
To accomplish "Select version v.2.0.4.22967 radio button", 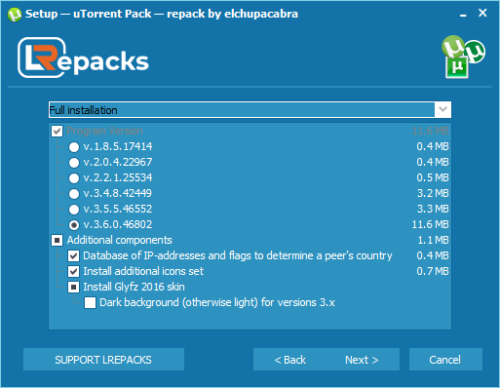I will coord(74,162).
